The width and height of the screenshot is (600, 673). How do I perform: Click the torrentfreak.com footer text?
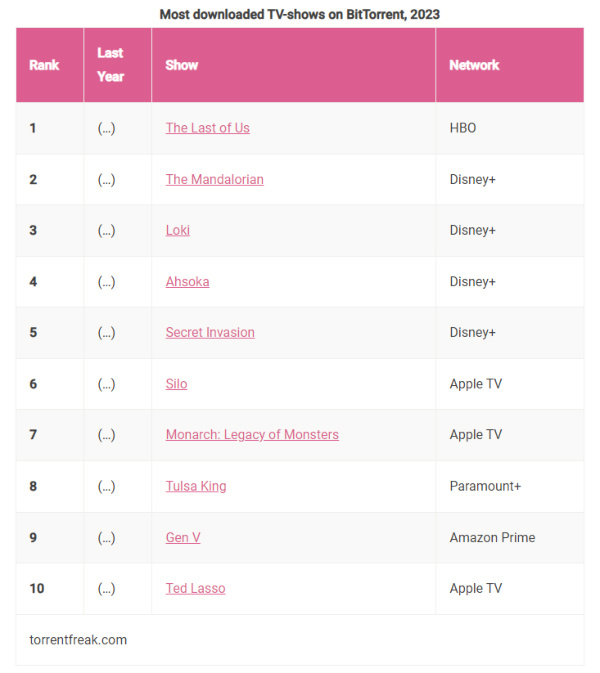78,640
